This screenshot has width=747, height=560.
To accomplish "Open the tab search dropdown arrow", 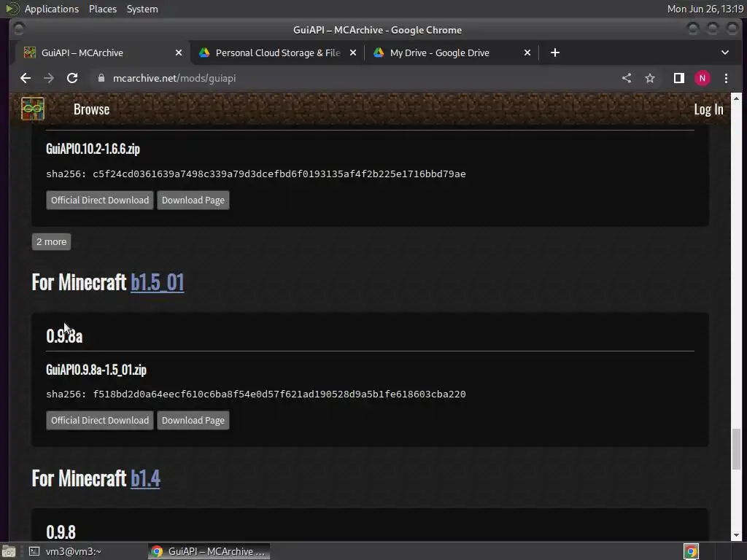I will coord(725,52).
